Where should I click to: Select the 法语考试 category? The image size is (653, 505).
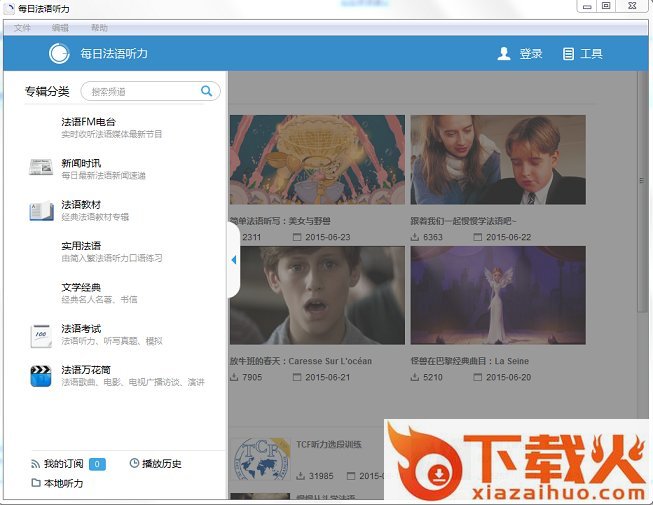tap(81, 328)
